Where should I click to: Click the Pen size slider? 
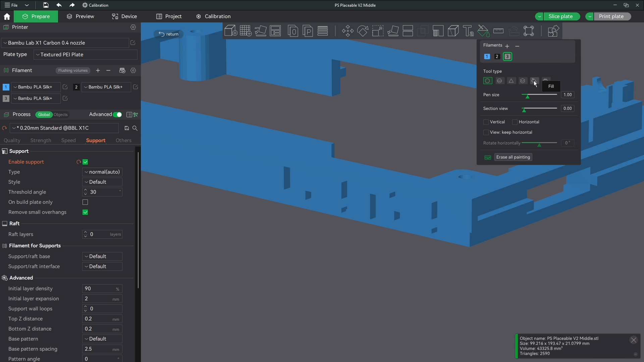point(539,95)
